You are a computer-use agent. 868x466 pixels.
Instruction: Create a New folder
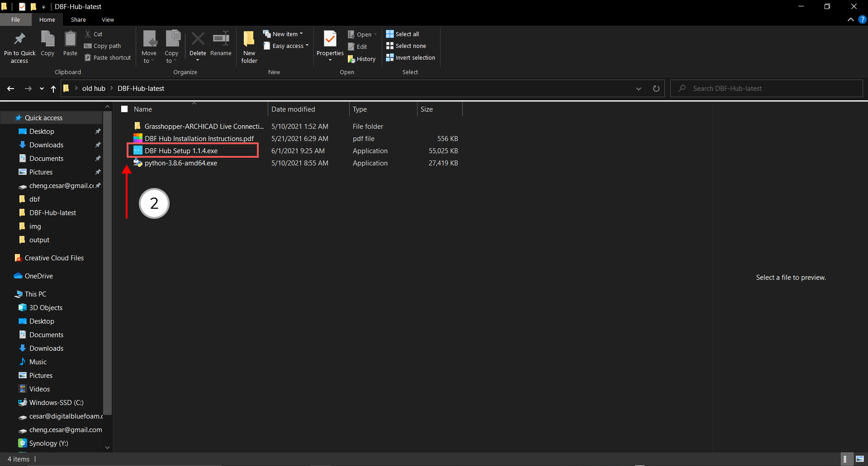click(249, 47)
